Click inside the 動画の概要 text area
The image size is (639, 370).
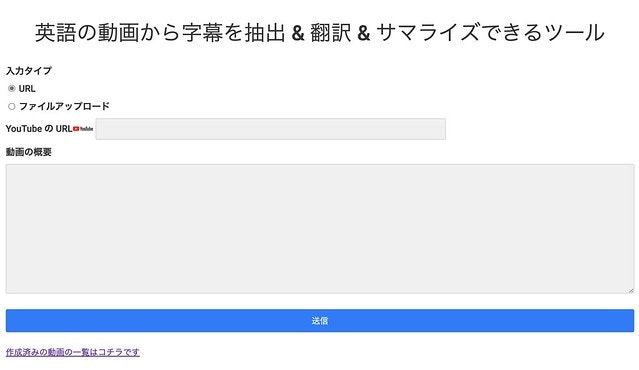pos(320,229)
